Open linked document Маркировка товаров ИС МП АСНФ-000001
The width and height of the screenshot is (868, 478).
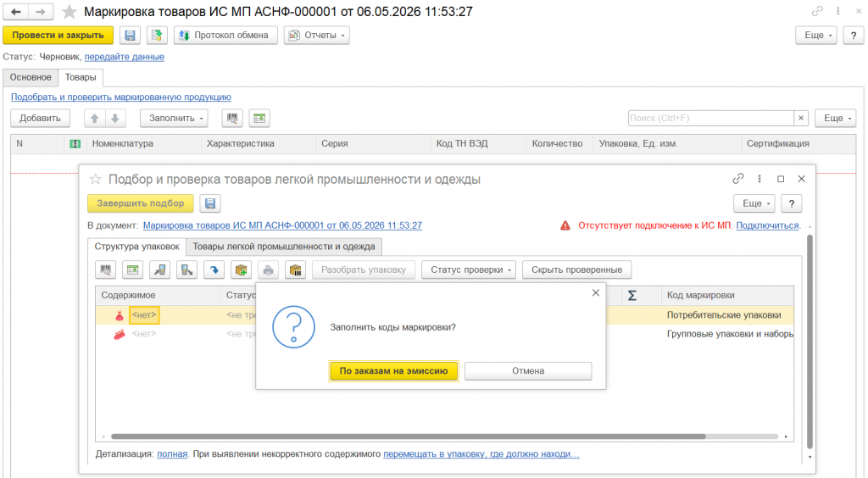282,225
